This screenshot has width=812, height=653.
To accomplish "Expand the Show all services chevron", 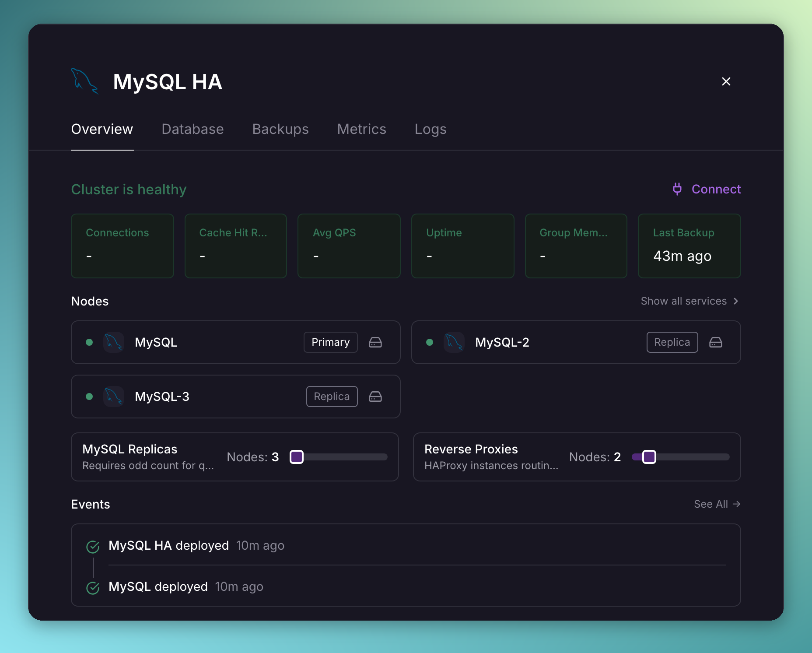I will point(736,301).
